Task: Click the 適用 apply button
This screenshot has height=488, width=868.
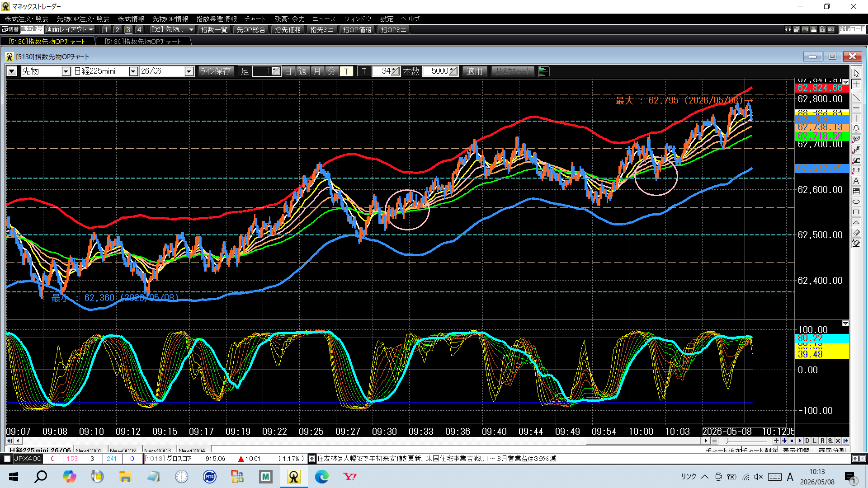Action: coord(474,71)
